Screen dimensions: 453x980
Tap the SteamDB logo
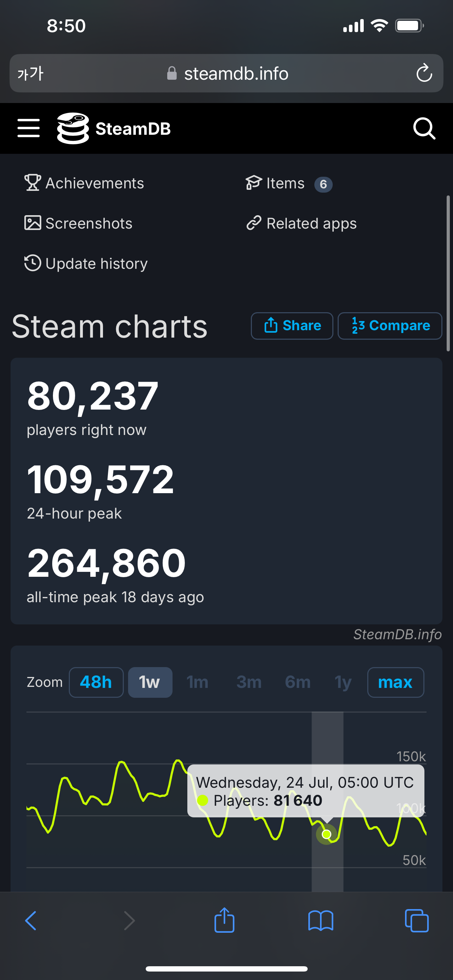[114, 129]
